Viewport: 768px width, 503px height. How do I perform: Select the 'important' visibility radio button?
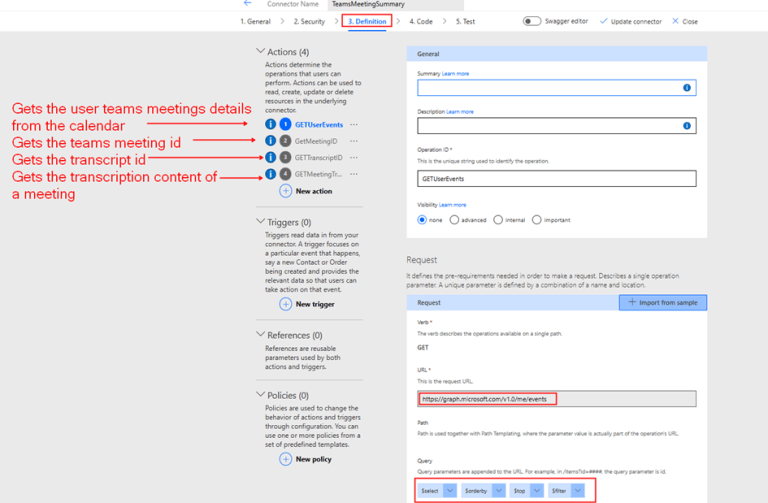pos(537,220)
